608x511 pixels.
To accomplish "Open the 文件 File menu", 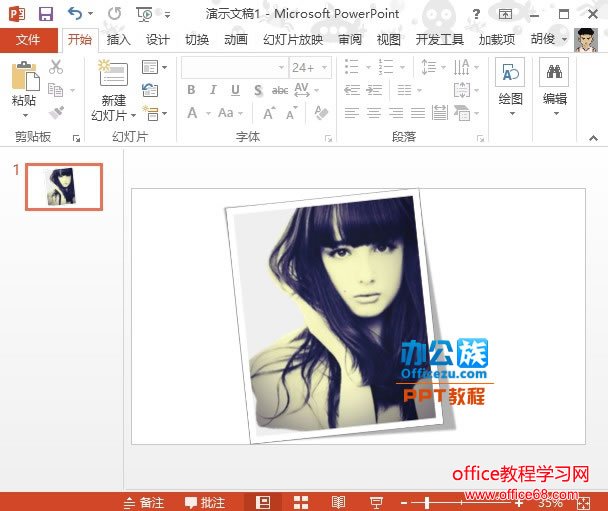I will coord(28,39).
